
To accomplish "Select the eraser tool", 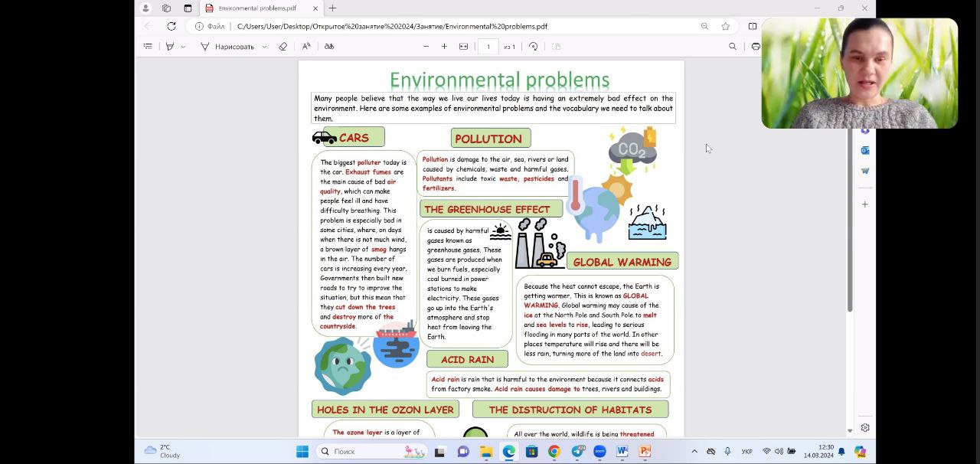I will click(x=283, y=47).
